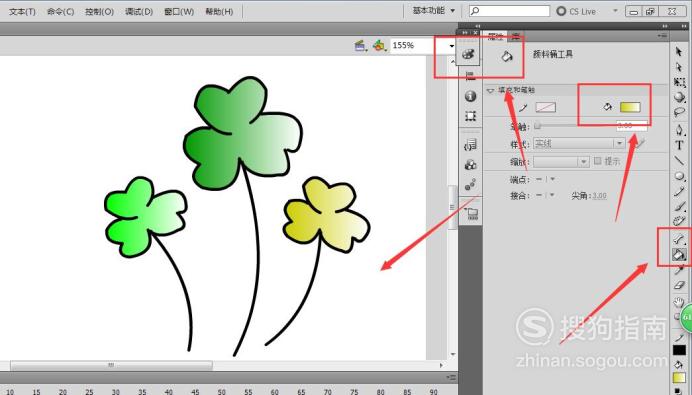692x395 pixels.
Task: Select the Hand tool
Action: pos(678,302)
